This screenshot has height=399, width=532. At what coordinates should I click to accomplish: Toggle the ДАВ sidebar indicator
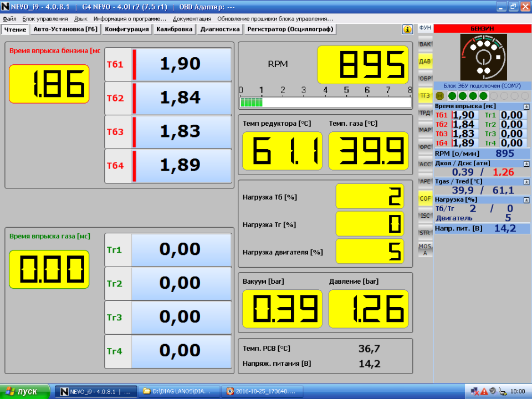point(425,61)
